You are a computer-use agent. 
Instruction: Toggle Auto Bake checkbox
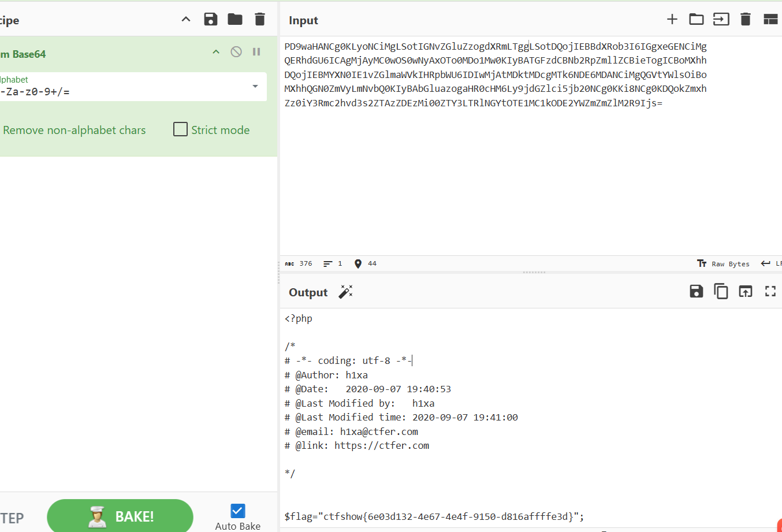237,511
